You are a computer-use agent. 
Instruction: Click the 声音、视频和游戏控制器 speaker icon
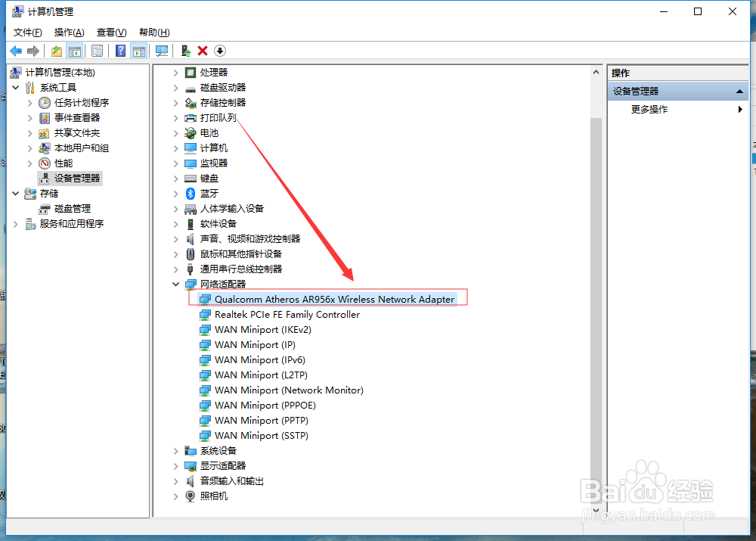(191, 239)
